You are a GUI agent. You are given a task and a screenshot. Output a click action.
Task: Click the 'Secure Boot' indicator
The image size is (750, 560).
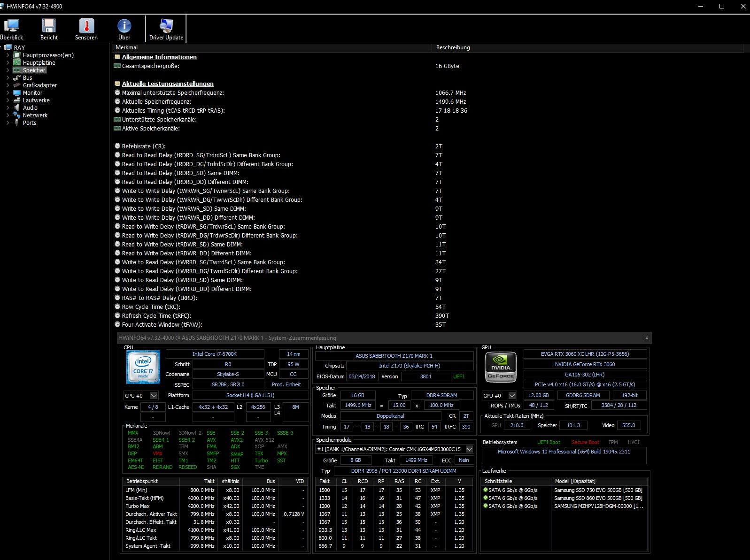[585, 442]
